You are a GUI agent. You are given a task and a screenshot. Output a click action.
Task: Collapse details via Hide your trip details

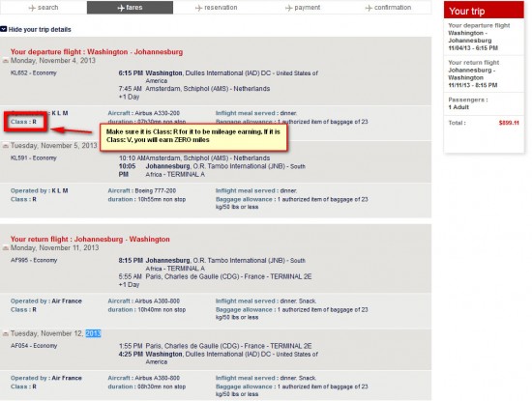point(40,30)
